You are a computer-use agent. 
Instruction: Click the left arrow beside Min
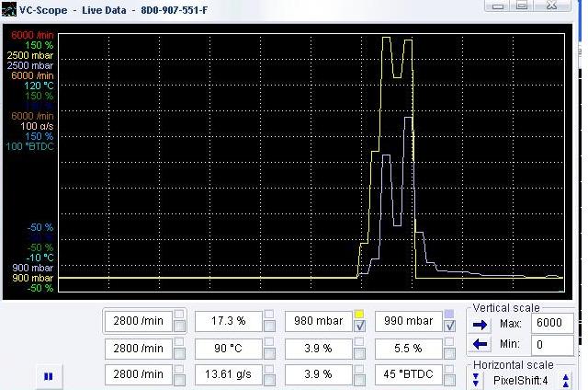tap(481, 344)
